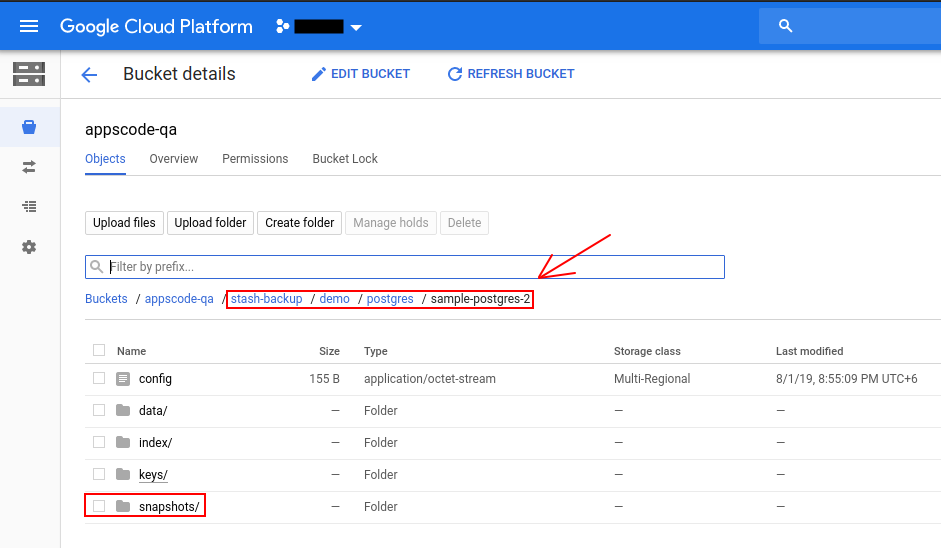
Task: Click the data/ folder icon
Action: point(123,411)
